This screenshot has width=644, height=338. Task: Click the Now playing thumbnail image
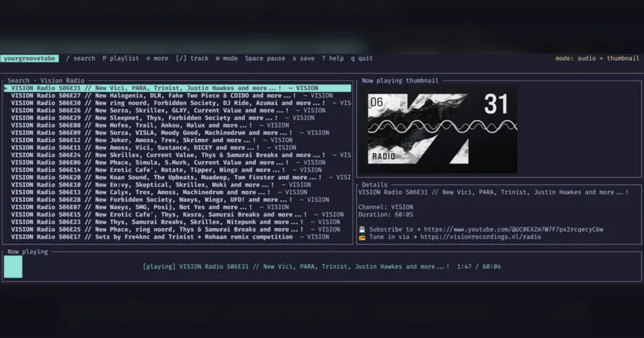coord(437,129)
